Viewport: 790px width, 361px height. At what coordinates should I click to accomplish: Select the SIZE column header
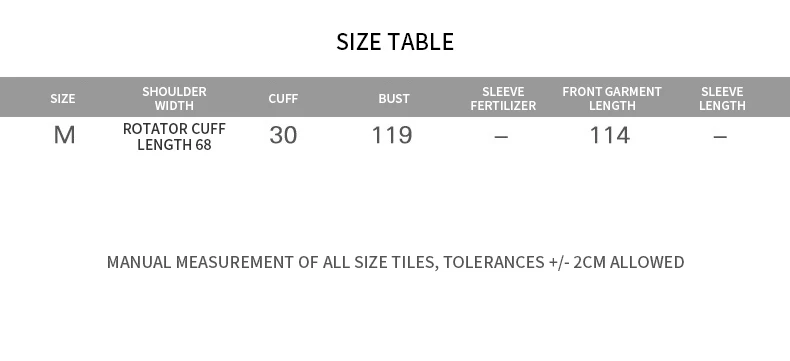(62, 99)
